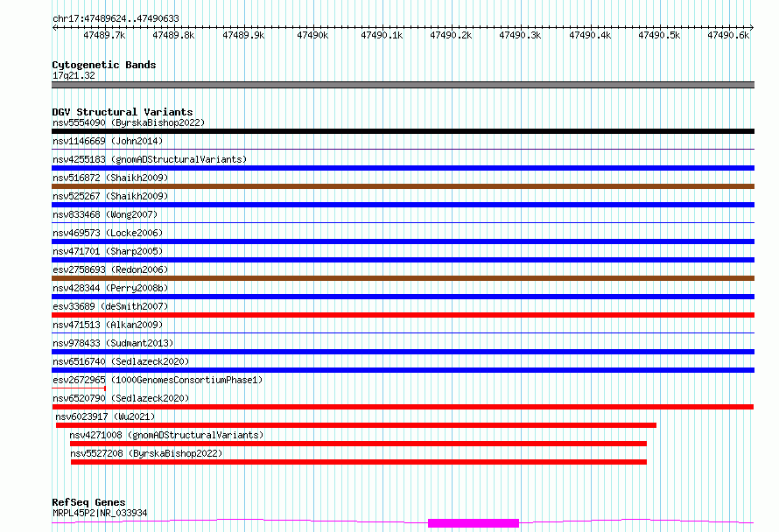Click the 47489.9k ruler tick label
This screenshot has height=532, width=779.
[x=243, y=35]
